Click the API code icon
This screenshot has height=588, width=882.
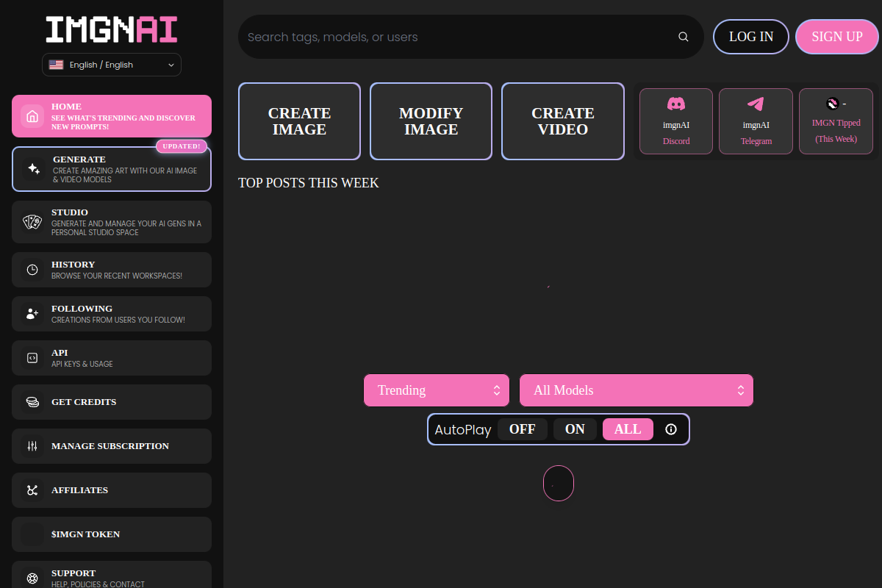pyautogui.click(x=32, y=358)
